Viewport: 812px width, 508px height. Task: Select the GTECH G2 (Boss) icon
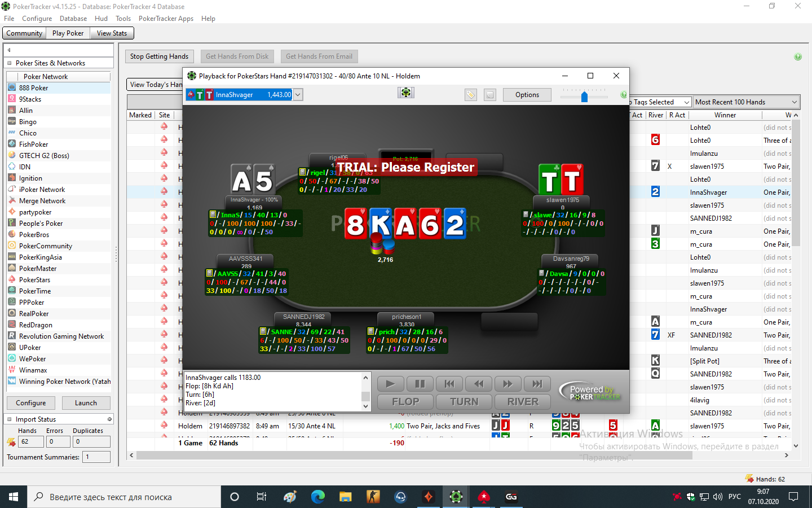[12, 155]
